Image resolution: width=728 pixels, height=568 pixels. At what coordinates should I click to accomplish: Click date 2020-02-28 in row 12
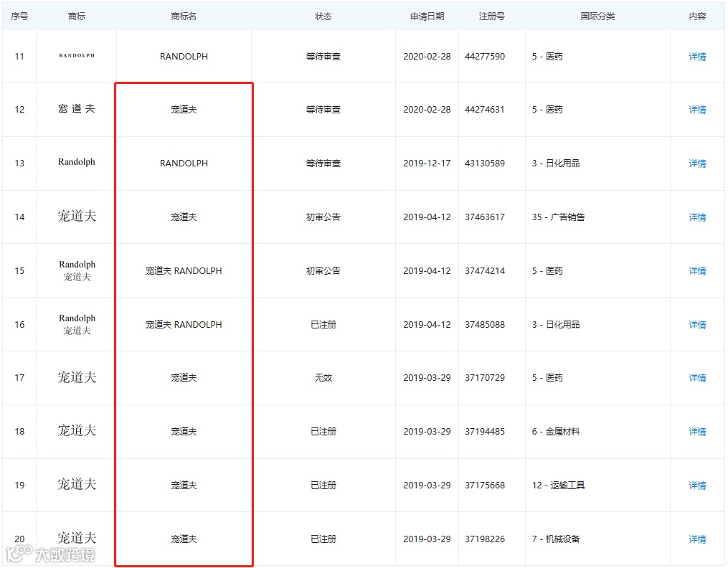427,110
